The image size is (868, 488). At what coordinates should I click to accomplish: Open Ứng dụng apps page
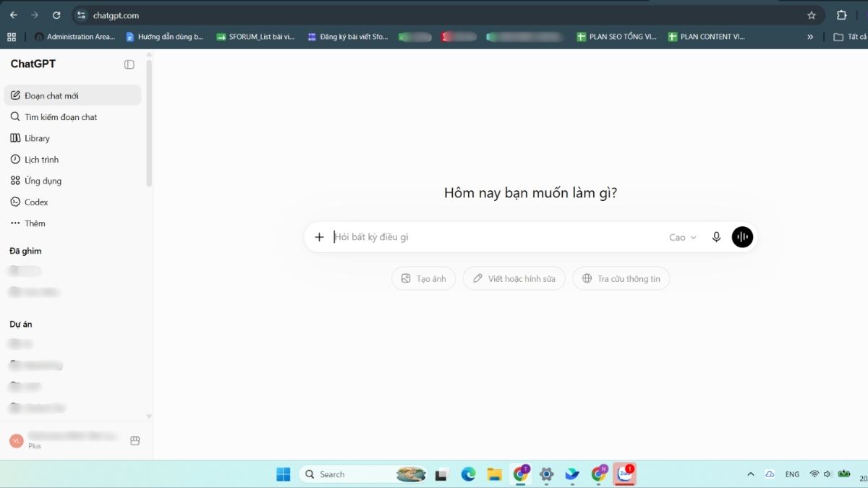(x=72, y=181)
